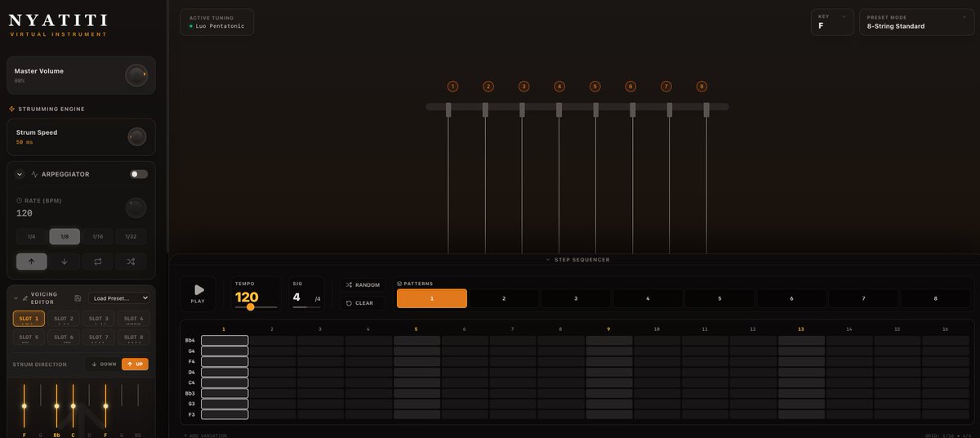
Task: Click step 13 column header
Action: click(801, 328)
